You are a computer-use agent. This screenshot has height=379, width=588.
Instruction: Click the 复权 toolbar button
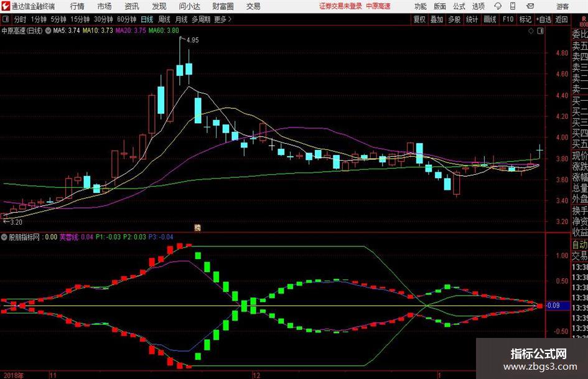[419, 19]
